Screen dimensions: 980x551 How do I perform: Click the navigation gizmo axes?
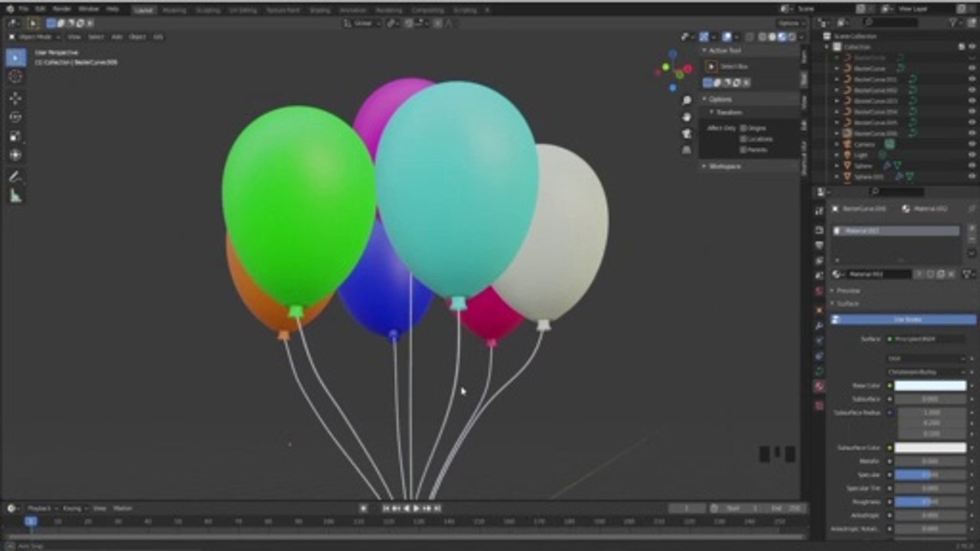tap(673, 70)
